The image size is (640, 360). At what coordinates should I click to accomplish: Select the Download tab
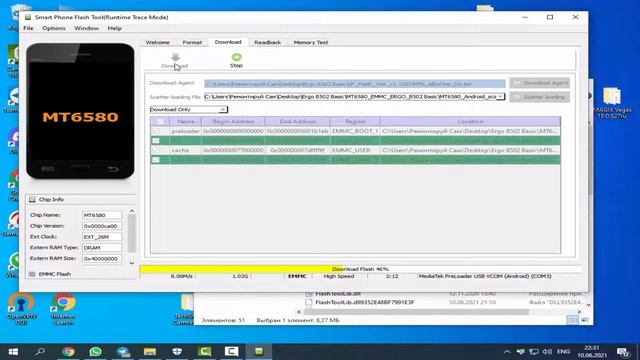[228, 42]
